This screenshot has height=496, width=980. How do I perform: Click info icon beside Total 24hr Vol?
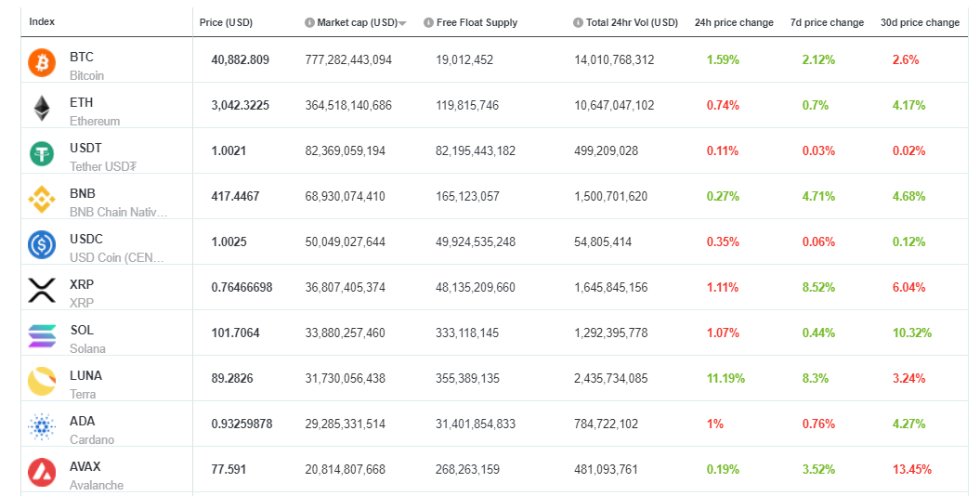pos(578,22)
